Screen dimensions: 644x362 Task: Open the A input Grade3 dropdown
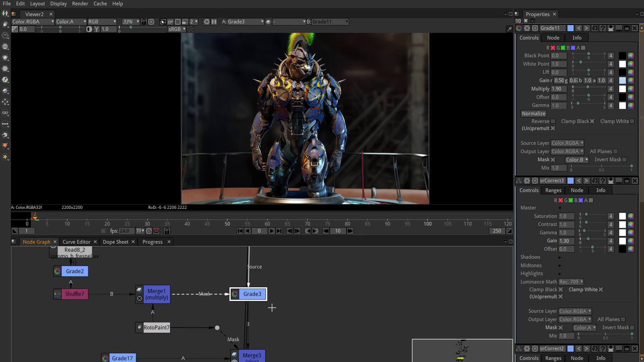pyautogui.click(x=246, y=22)
